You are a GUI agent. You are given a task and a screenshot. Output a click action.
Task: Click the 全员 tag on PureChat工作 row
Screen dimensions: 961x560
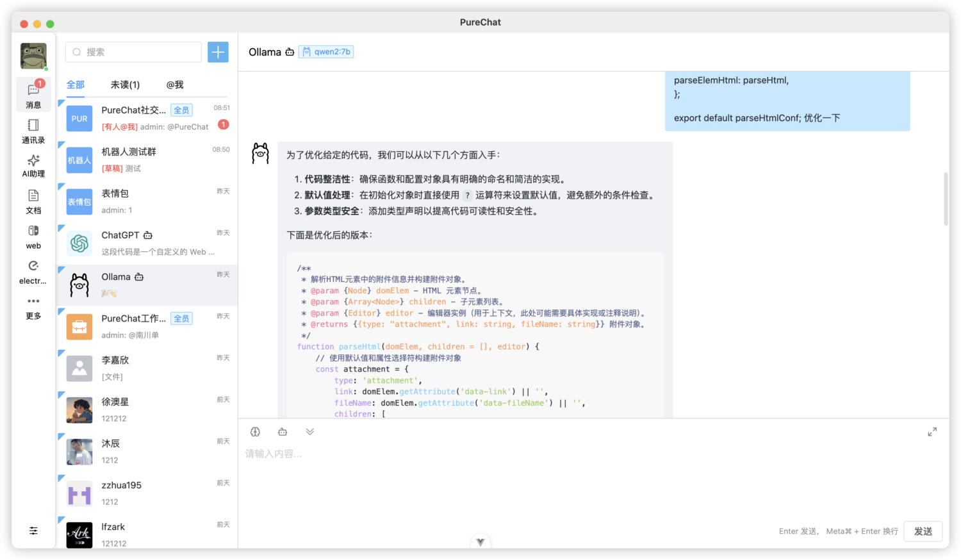[x=182, y=318]
